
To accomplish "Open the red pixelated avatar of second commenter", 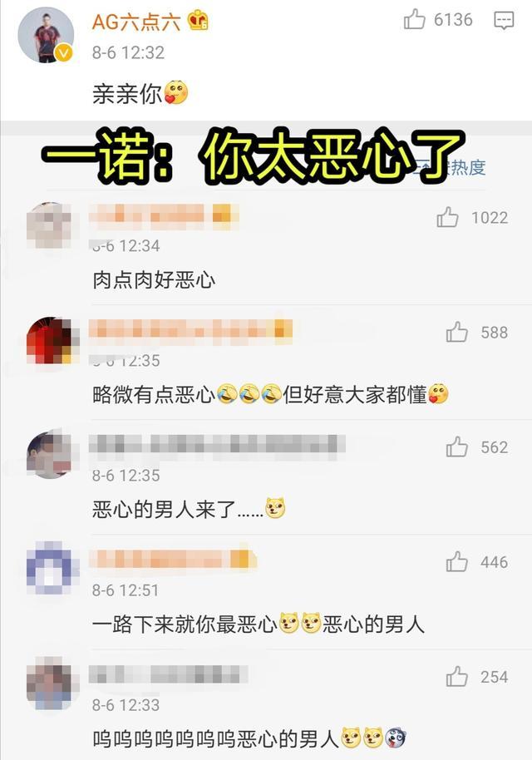I will [x=50, y=340].
